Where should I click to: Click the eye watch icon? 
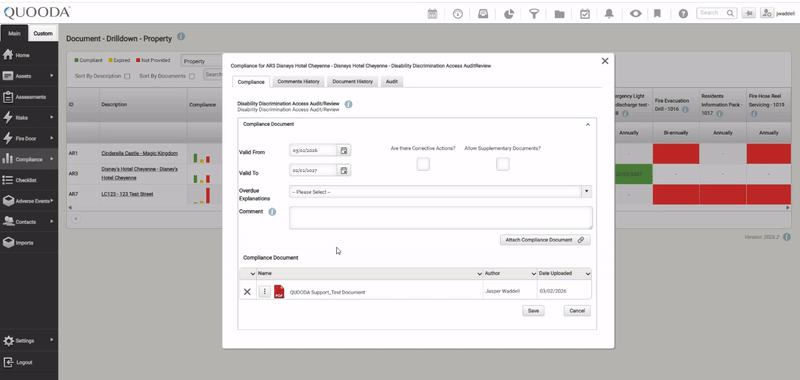tap(635, 14)
